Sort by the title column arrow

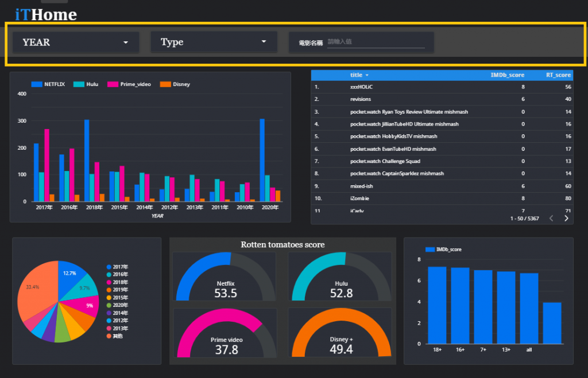coord(367,75)
